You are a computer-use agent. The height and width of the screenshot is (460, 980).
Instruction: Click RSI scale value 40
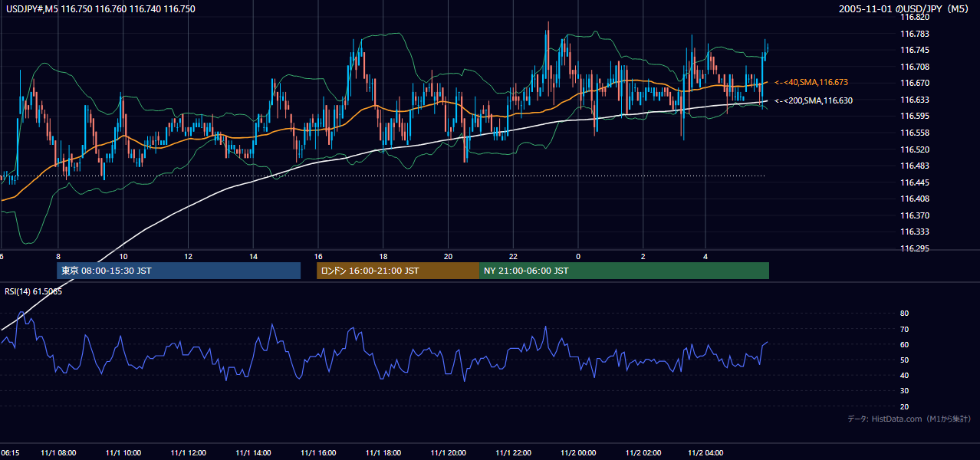pyautogui.click(x=904, y=375)
